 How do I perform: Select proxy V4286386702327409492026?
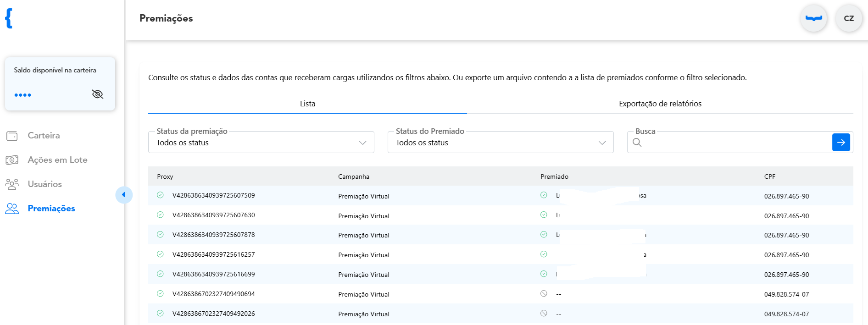[x=213, y=314]
